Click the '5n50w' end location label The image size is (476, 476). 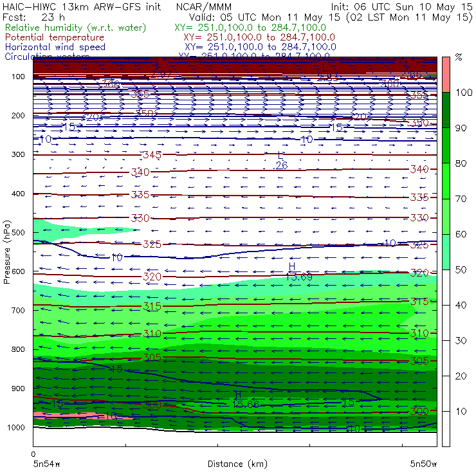423,464
